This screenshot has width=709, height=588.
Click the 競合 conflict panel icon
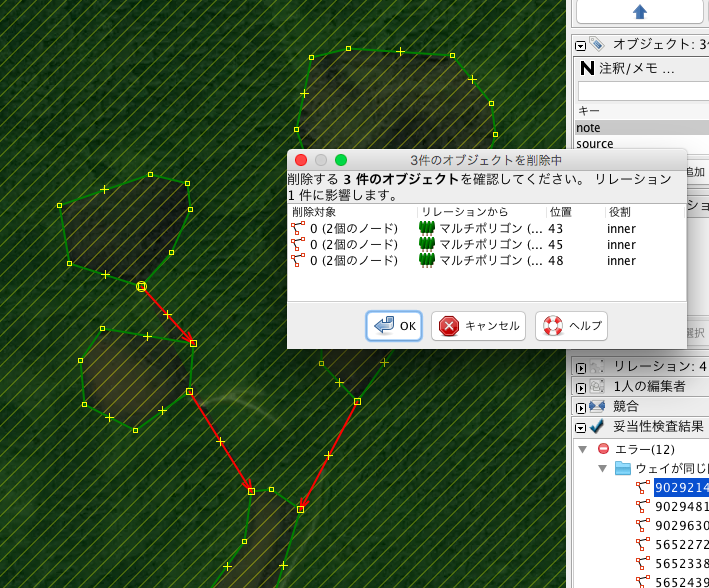[x=597, y=406]
